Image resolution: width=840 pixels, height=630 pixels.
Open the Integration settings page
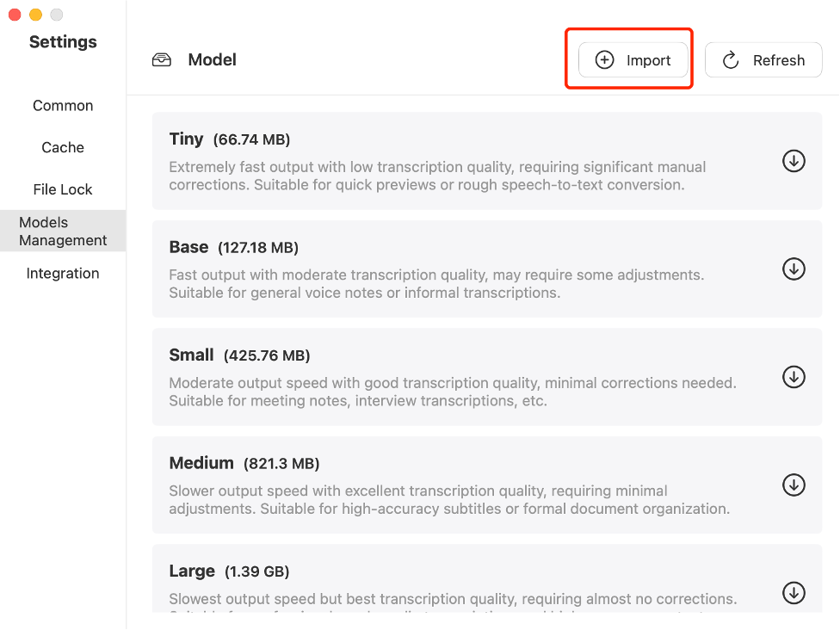coord(63,274)
